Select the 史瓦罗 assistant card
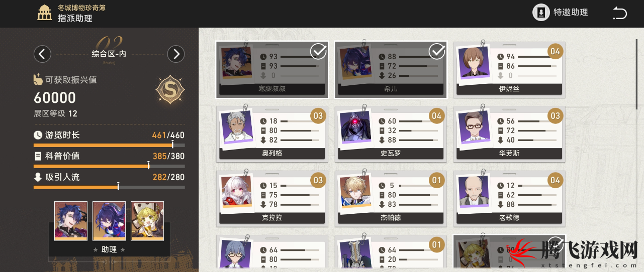Image resolution: width=644 pixels, height=272 pixels. [x=391, y=133]
